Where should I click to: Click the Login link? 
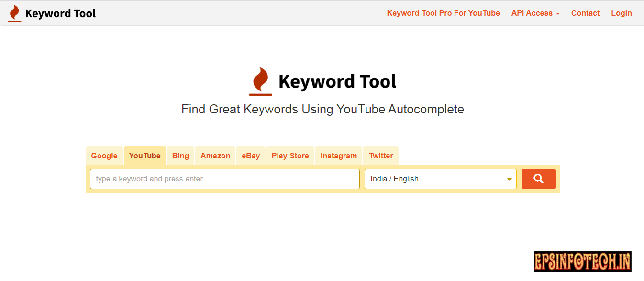(621, 13)
